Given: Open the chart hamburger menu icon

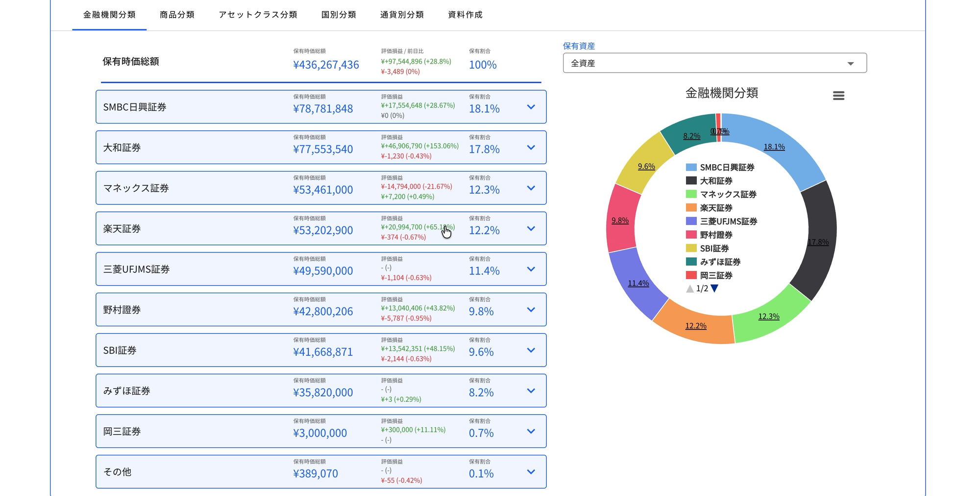Looking at the screenshot, I should (x=838, y=96).
